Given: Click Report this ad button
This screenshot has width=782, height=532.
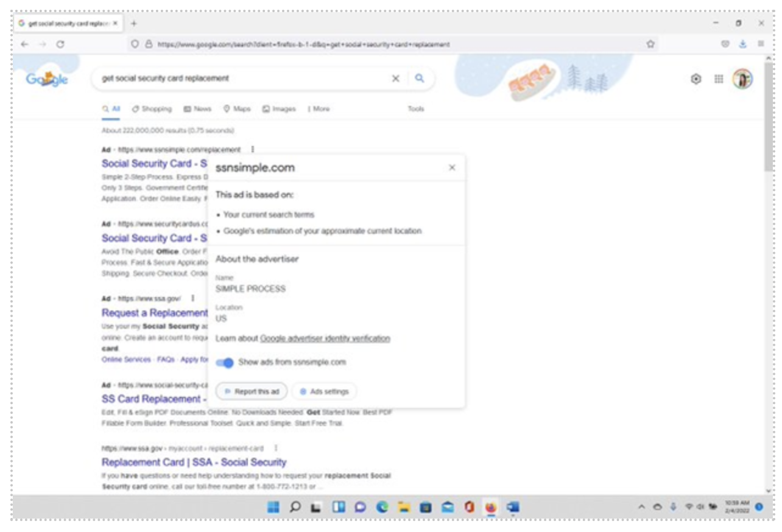Looking at the screenshot, I should coord(252,391).
